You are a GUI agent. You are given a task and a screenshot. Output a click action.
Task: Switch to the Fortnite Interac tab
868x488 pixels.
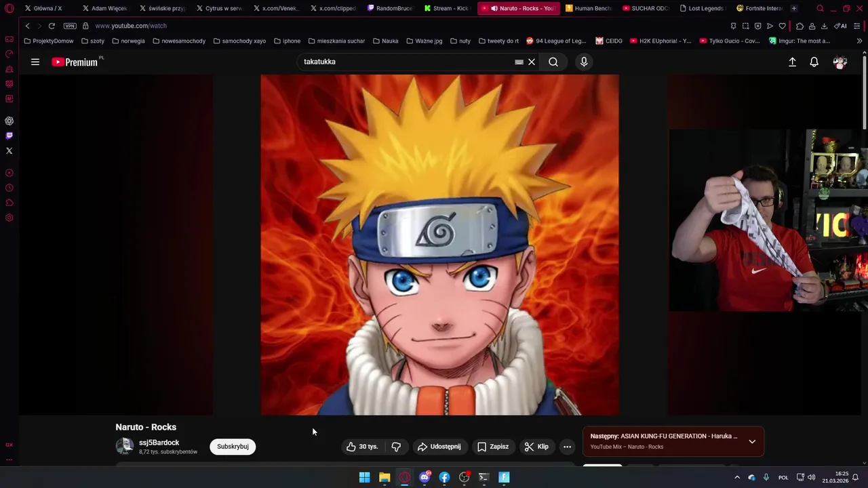click(759, 8)
